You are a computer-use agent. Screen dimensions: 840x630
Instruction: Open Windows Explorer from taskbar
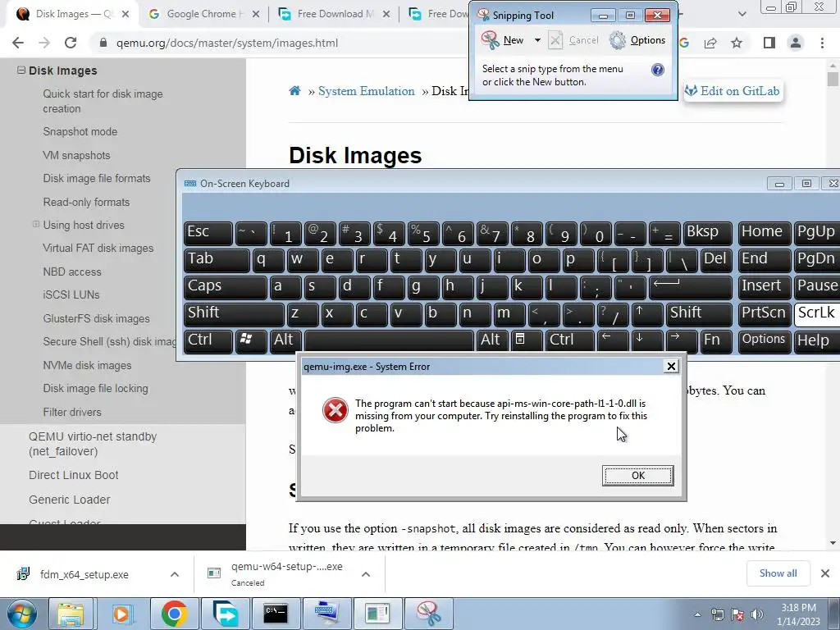[x=71, y=614]
